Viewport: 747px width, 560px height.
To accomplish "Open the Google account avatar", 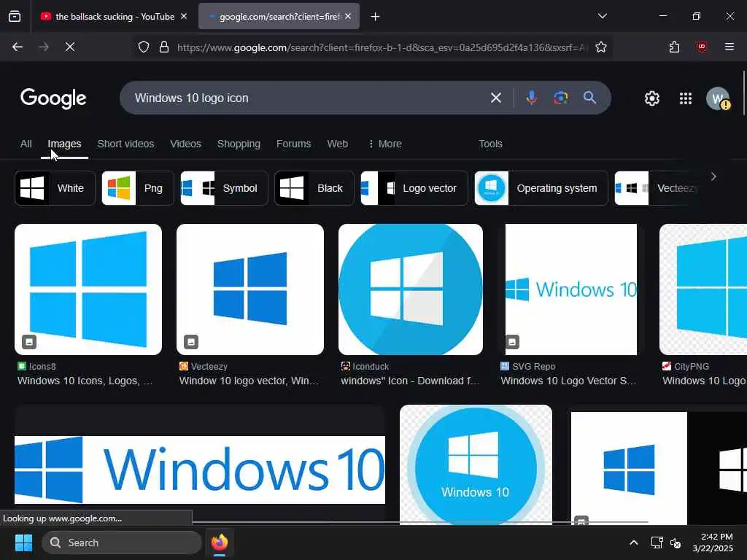I will click(718, 98).
